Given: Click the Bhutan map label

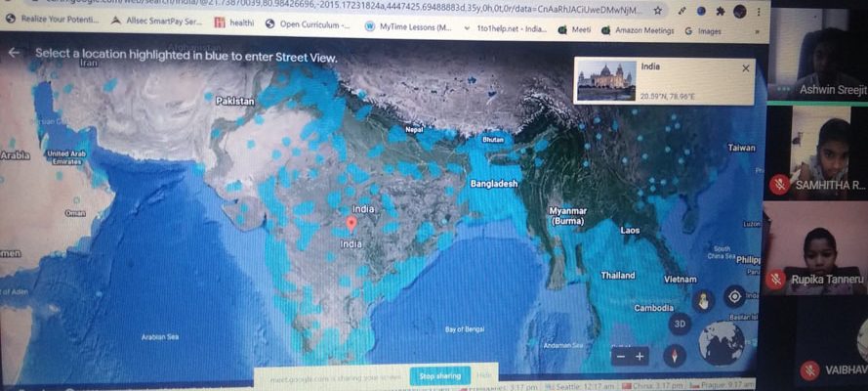Looking at the screenshot, I should 493,140.
